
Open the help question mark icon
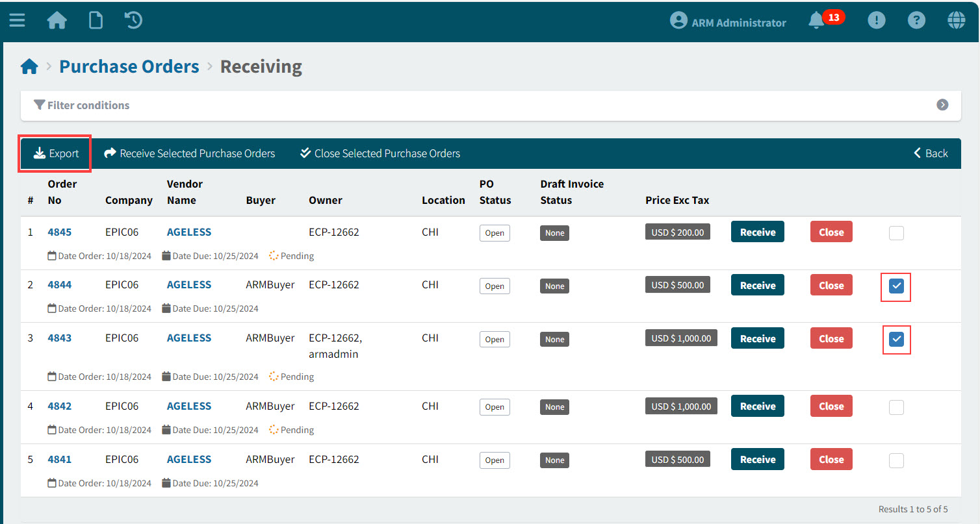[916, 21]
